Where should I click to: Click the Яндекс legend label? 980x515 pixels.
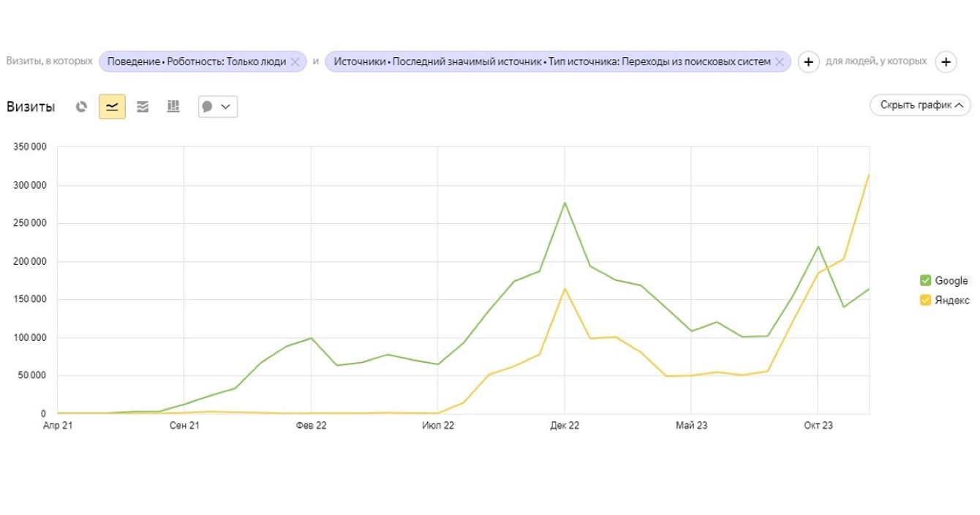[x=952, y=300]
